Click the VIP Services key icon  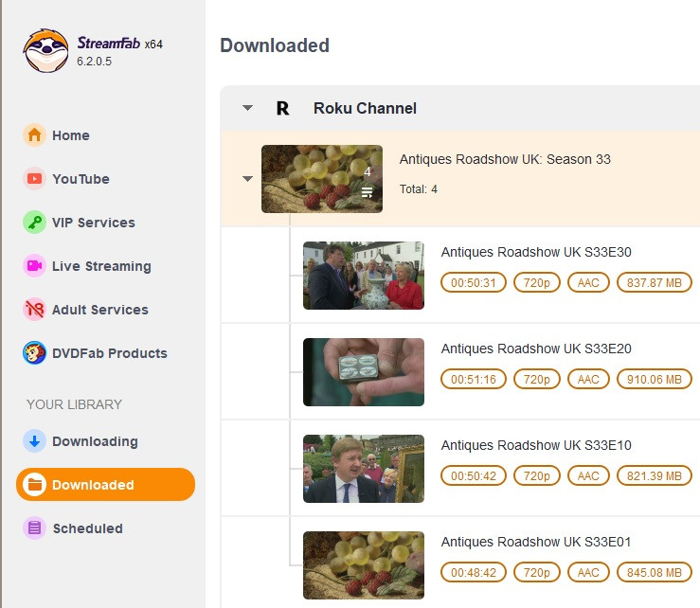34,222
